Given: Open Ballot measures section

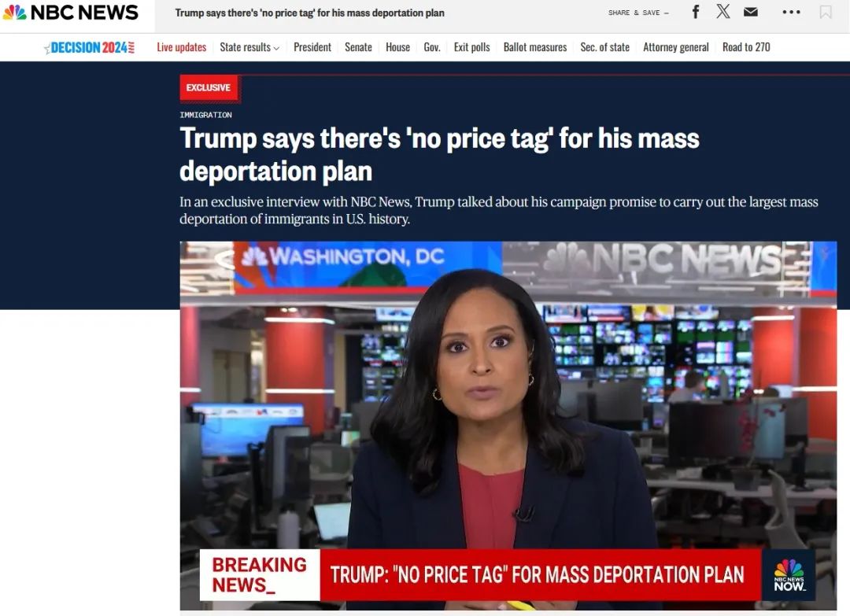Looking at the screenshot, I should tap(535, 47).
